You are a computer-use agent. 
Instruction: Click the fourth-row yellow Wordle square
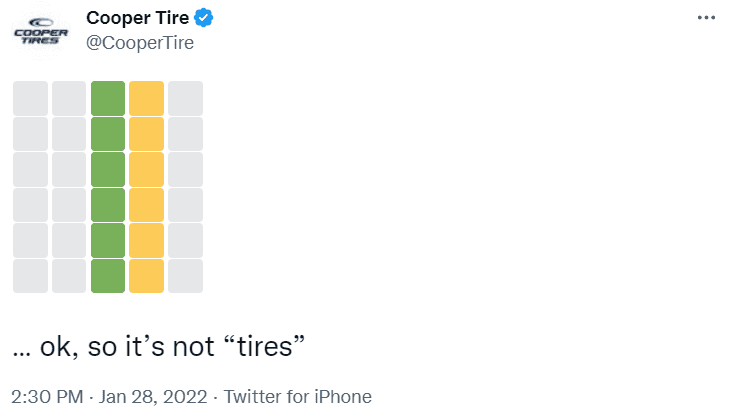[x=146, y=205]
